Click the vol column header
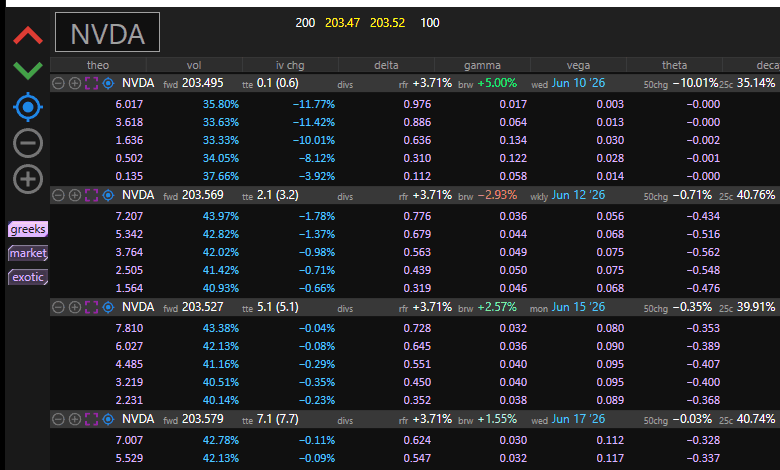 (194, 65)
